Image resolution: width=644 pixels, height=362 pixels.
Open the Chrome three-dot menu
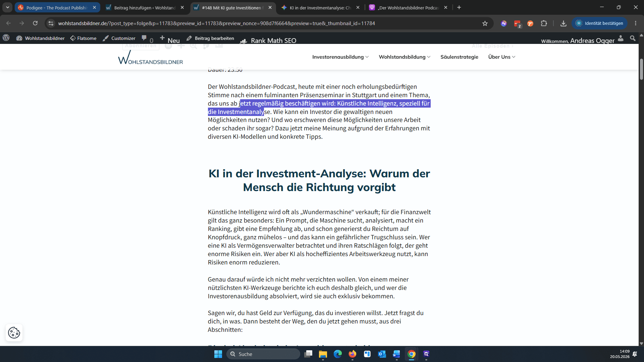(x=636, y=23)
